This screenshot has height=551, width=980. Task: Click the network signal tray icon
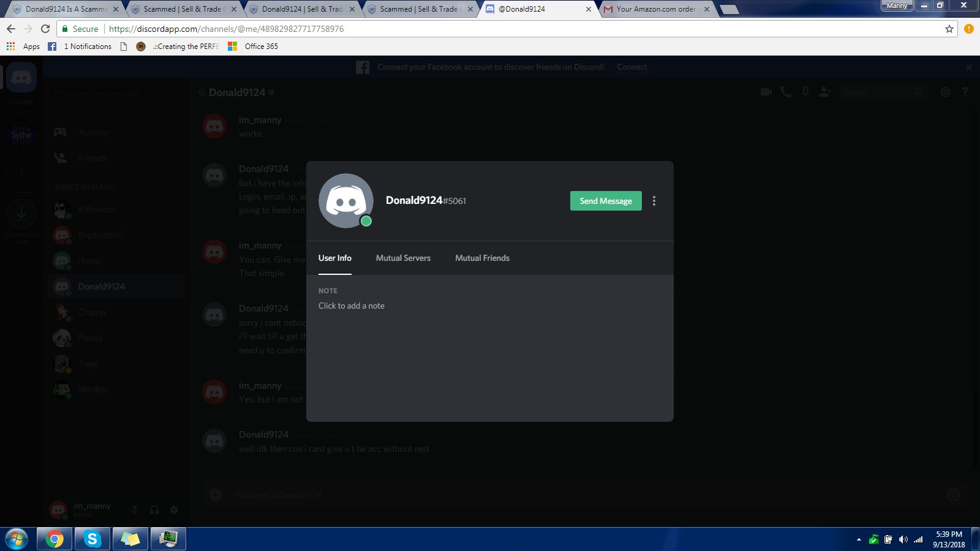pyautogui.click(x=918, y=539)
